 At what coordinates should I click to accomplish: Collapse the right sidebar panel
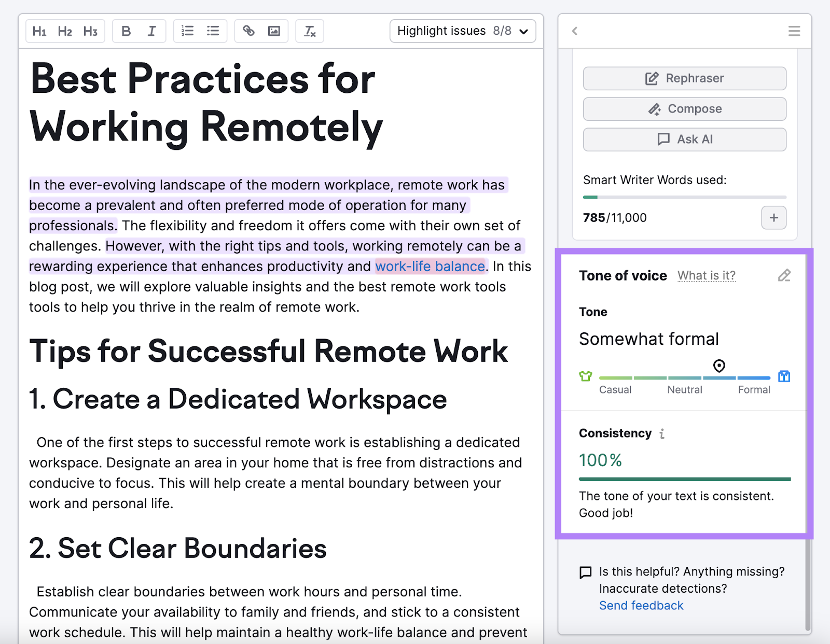click(x=574, y=31)
